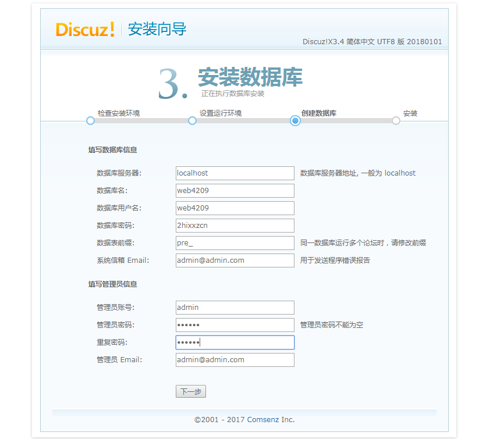Select the 管理员 Email input
Viewport: 504px width, 439px height.
click(x=235, y=360)
